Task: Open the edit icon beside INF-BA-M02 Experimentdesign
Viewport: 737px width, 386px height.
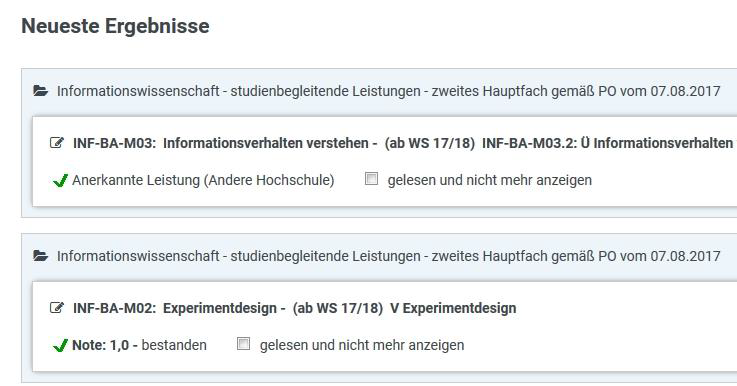Action: pyautogui.click(x=57, y=307)
